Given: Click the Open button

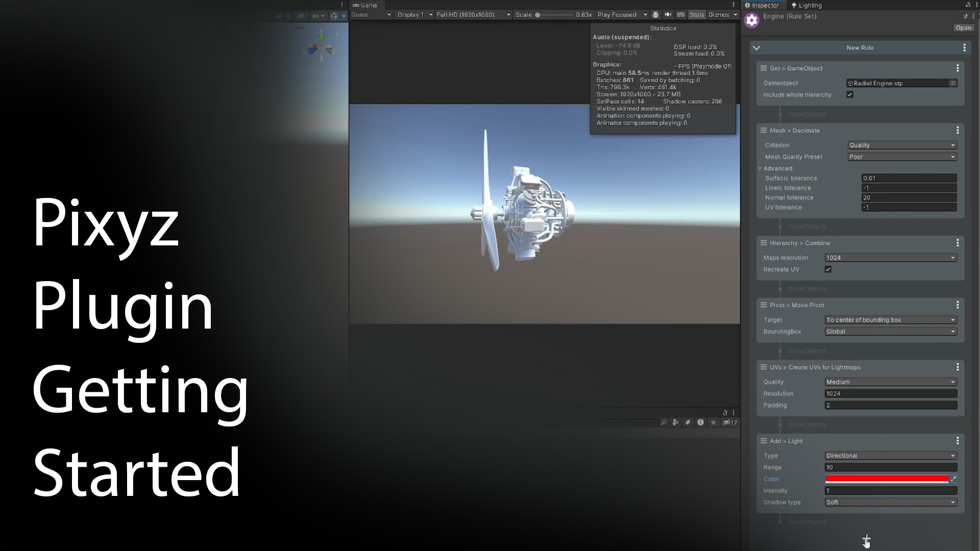Looking at the screenshot, I should [963, 28].
